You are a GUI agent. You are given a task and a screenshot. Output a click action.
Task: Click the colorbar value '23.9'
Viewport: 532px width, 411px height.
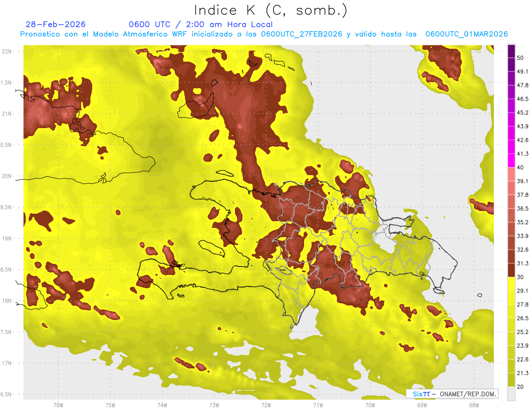pos(523,345)
